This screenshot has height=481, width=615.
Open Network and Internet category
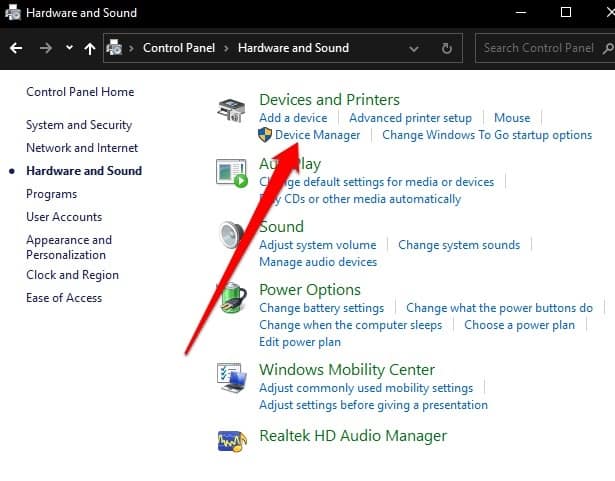[x=82, y=148]
